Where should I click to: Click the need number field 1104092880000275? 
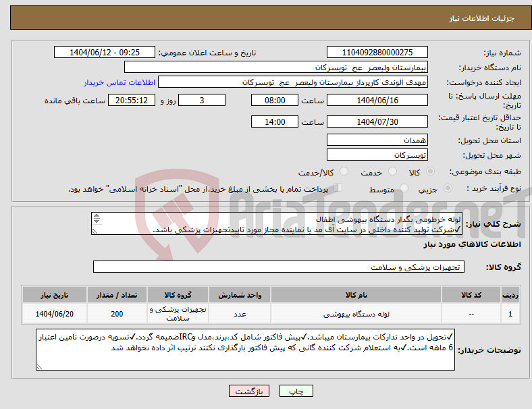coord(377,52)
